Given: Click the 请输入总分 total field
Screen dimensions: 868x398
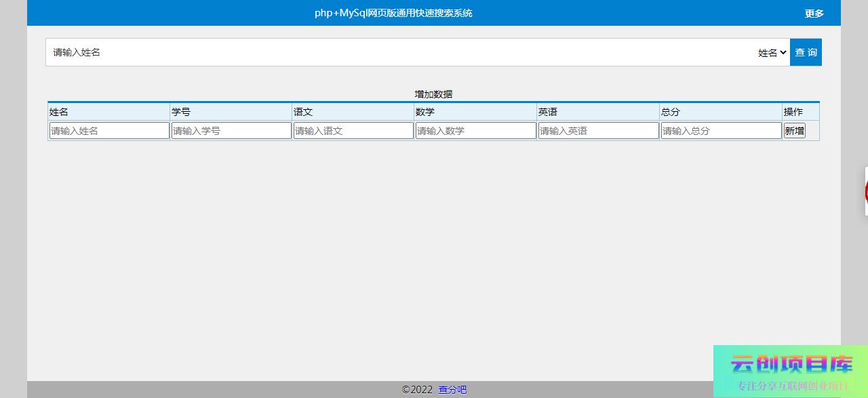Looking at the screenshot, I should pos(721,131).
